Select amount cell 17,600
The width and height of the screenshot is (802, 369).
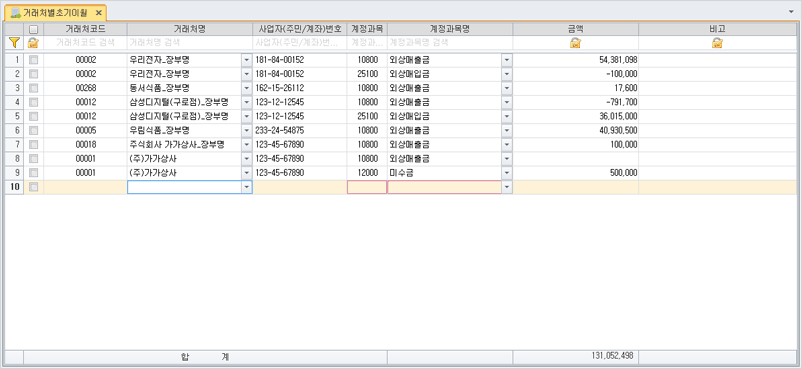(576, 88)
